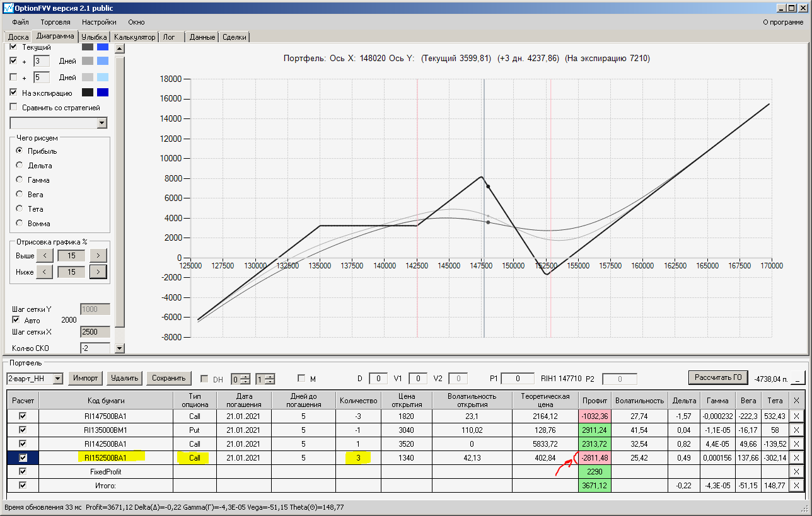Switch to the Улыбка tab

click(95, 37)
